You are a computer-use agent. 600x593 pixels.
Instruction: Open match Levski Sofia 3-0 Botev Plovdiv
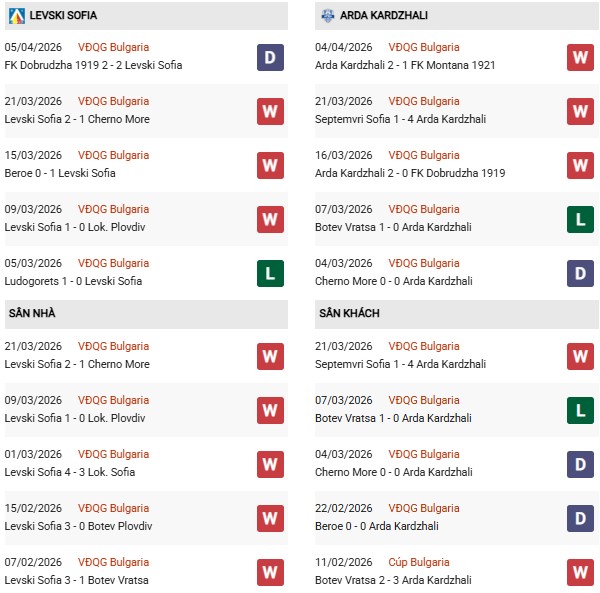[78, 526]
